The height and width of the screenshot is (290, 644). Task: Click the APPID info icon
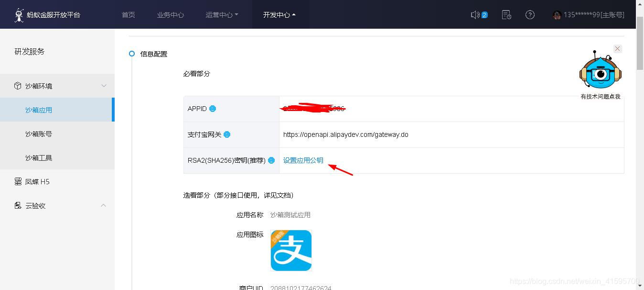tap(213, 109)
